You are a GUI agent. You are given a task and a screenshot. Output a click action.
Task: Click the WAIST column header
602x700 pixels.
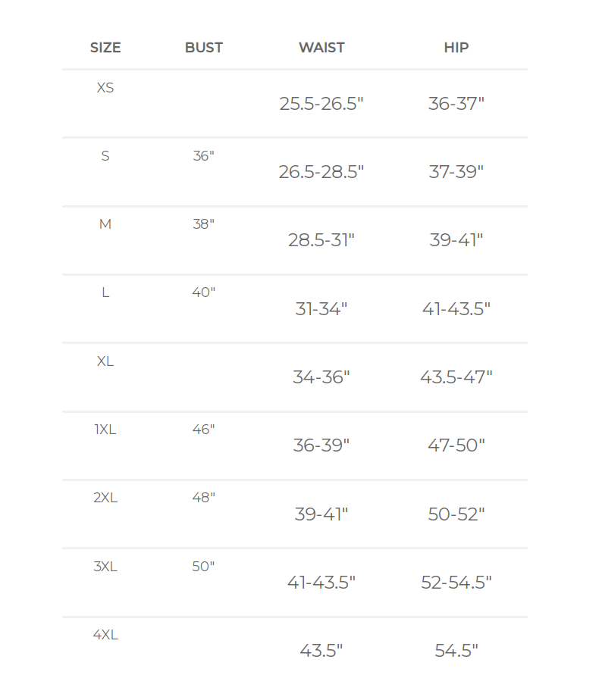[321, 48]
